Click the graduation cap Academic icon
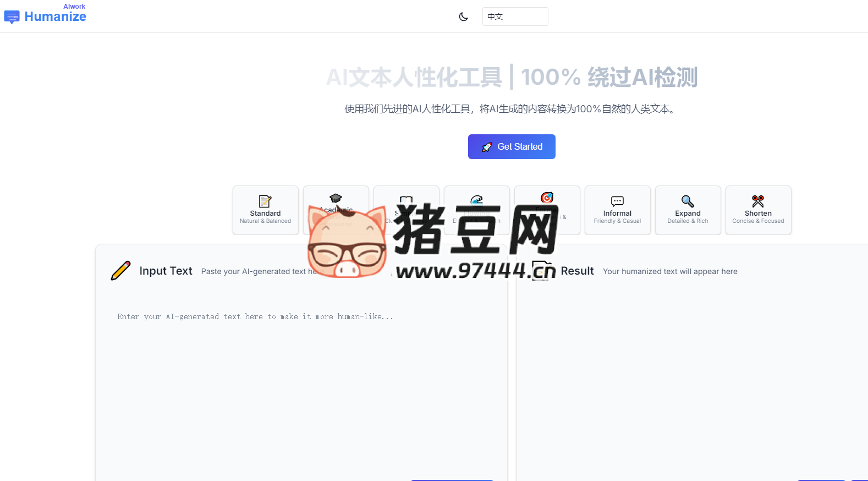 pos(336,198)
